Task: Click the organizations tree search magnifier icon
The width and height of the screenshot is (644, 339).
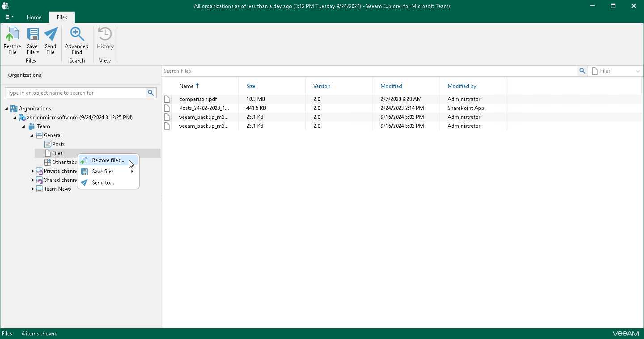Action: point(151,93)
